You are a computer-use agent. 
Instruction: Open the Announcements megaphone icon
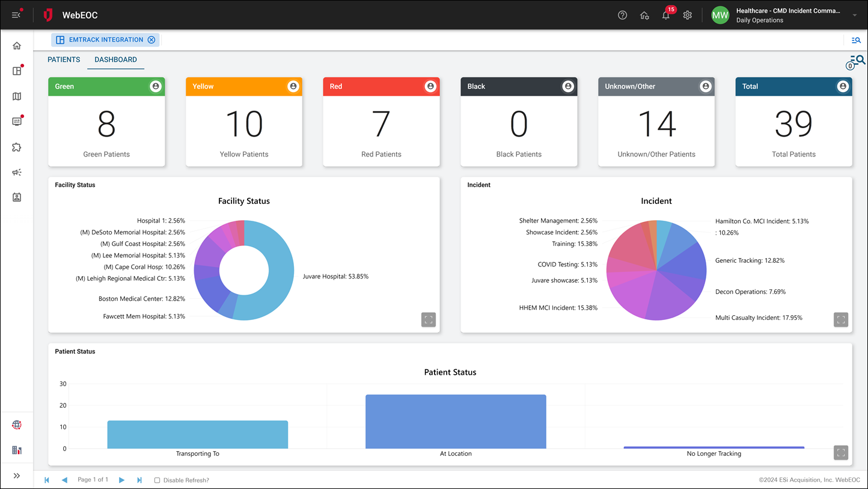click(x=16, y=172)
